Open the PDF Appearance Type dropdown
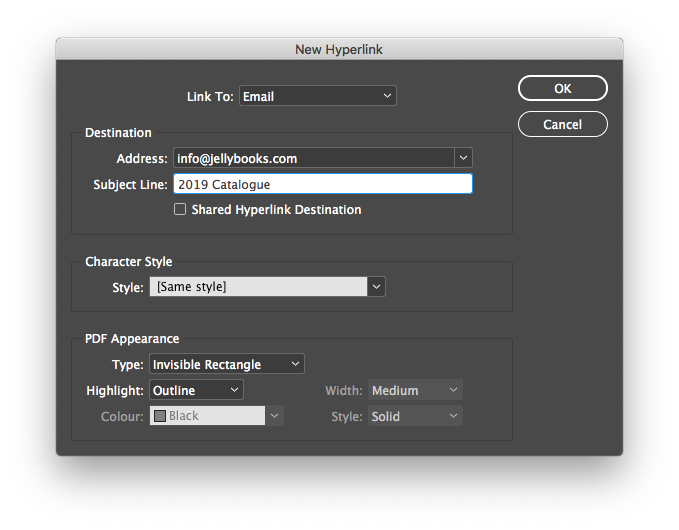 (226, 364)
